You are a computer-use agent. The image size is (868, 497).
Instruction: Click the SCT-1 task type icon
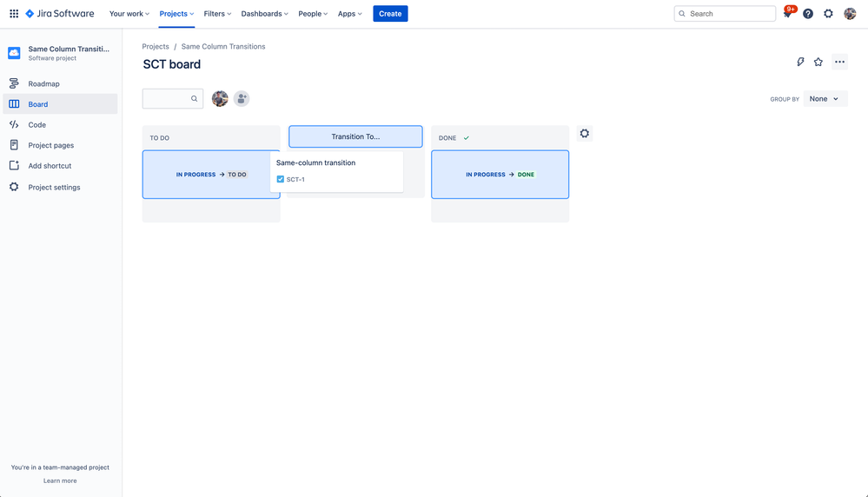pos(280,179)
